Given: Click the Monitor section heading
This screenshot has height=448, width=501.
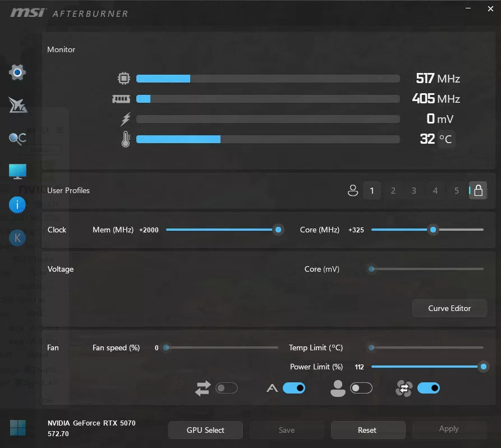Looking at the screenshot, I should 61,49.
